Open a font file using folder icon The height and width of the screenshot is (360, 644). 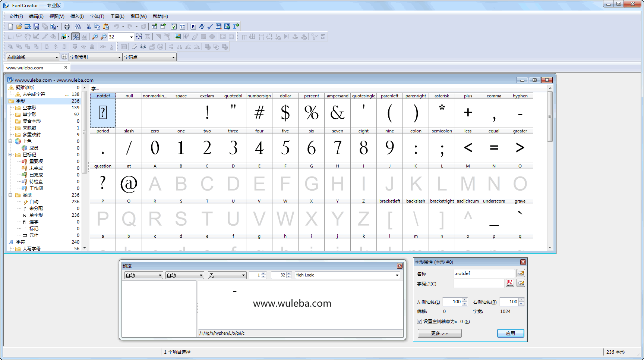coord(19,26)
